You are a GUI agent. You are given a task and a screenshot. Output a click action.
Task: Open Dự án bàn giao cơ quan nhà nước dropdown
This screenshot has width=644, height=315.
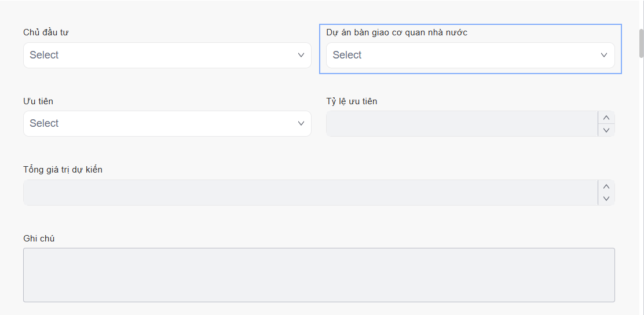[x=460, y=55]
